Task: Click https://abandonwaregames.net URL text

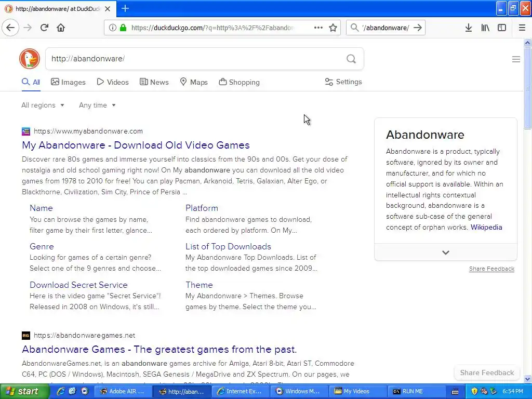Action: pyautogui.click(x=85, y=336)
